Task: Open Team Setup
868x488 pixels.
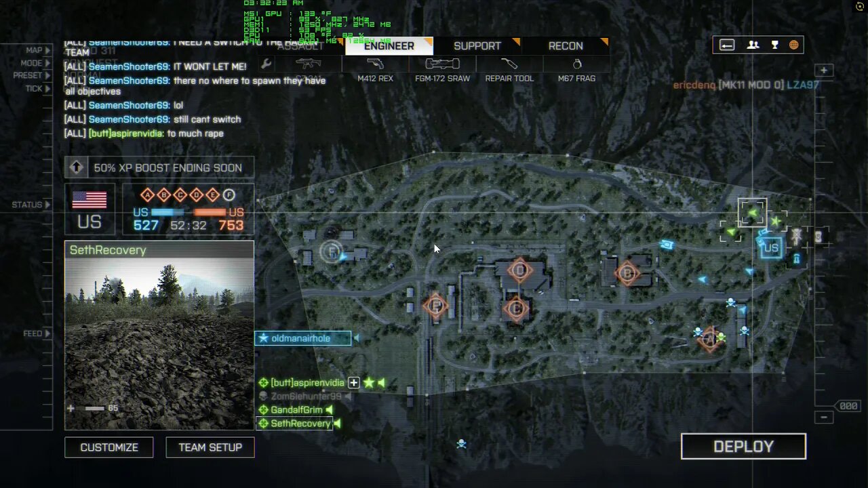Action: pyautogui.click(x=210, y=447)
